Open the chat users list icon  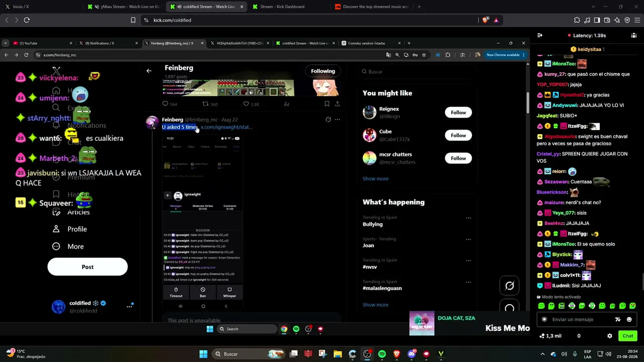(634, 36)
